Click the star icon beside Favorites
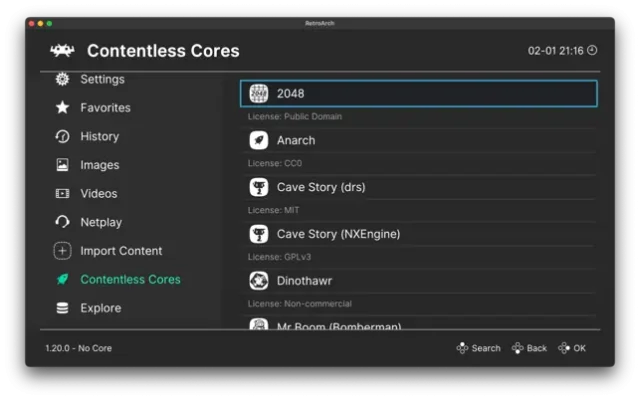Image resolution: width=640 pixels, height=400 pixels. [x=62, y=108]
